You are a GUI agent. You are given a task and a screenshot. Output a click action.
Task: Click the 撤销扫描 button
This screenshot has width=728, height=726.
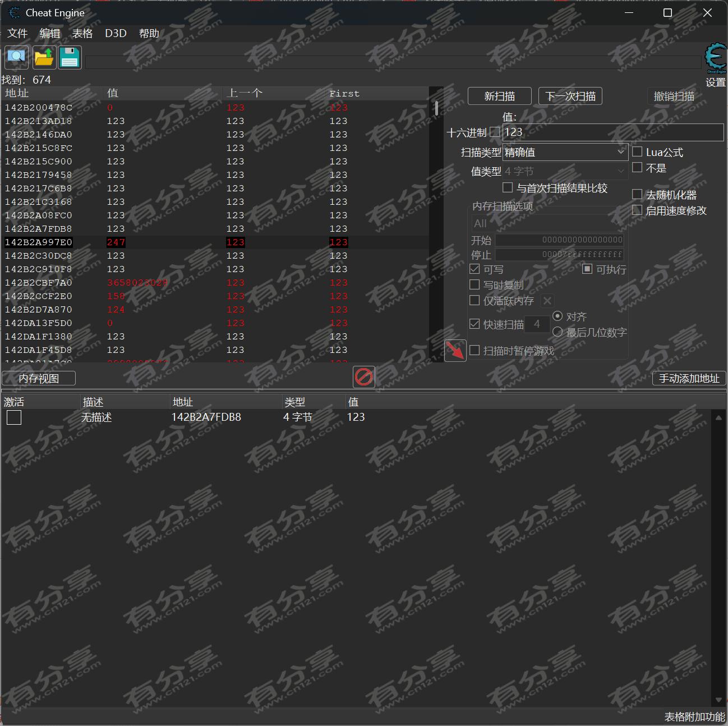click(674, 96)
